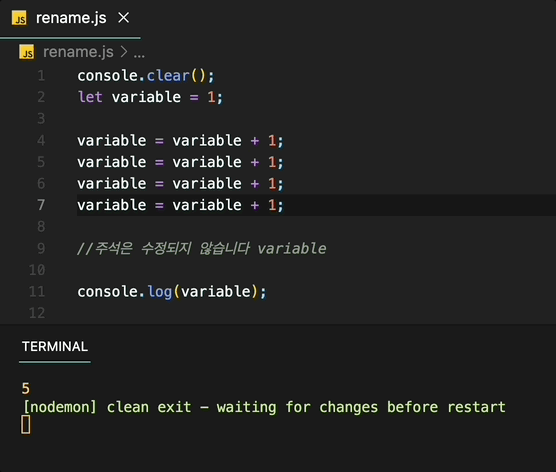Click the JS file icon in tab

pyautogui.click(x=19, y=18)
